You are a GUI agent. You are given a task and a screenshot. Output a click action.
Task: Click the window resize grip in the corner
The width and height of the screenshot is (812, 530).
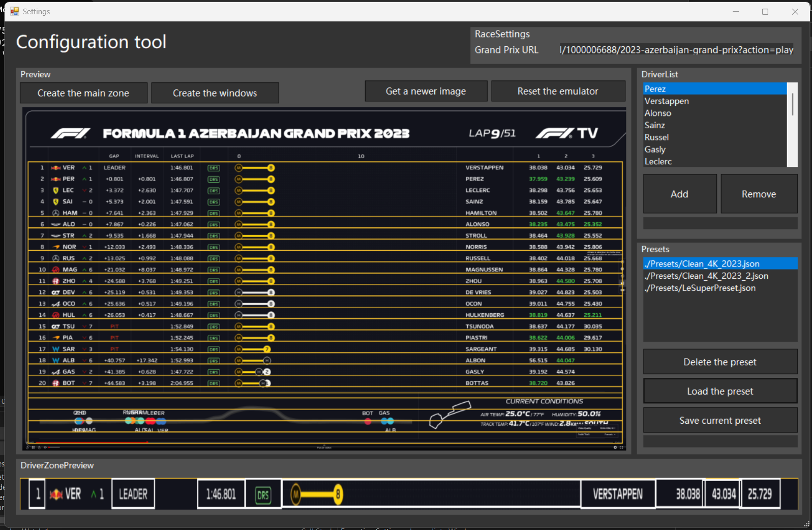point(806,524)
